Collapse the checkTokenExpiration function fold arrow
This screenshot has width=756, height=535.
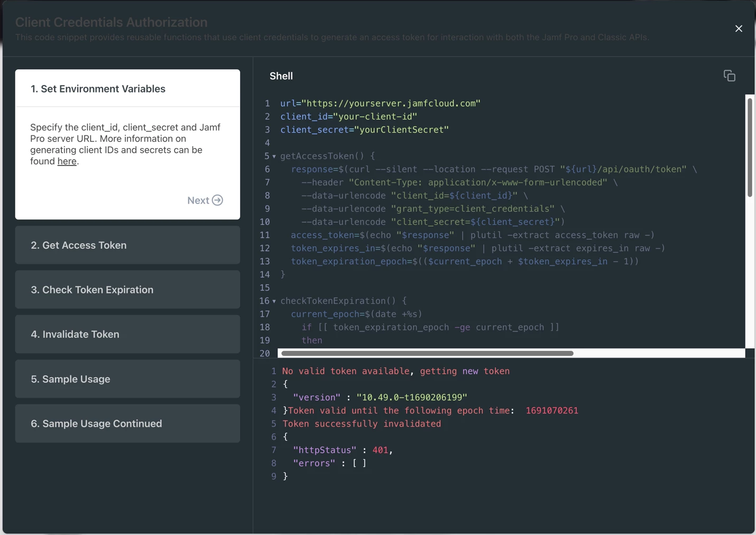274,301
